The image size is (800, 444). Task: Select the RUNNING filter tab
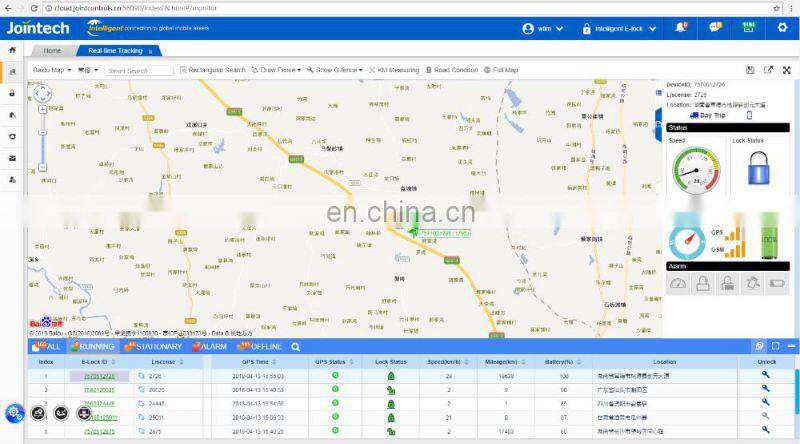(x=92, y=346)
